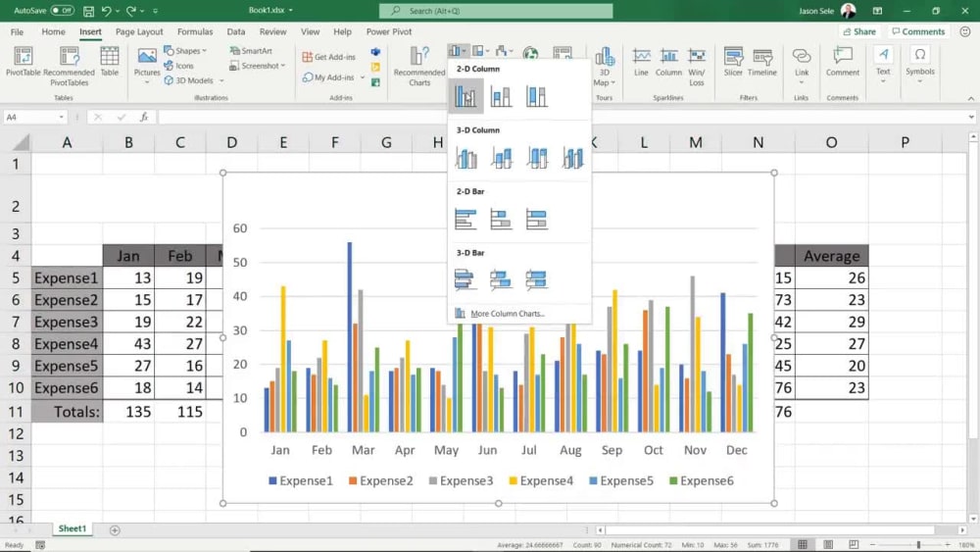Add a new sheet with plus button
The image size is (980, 552).
point(115,530)
